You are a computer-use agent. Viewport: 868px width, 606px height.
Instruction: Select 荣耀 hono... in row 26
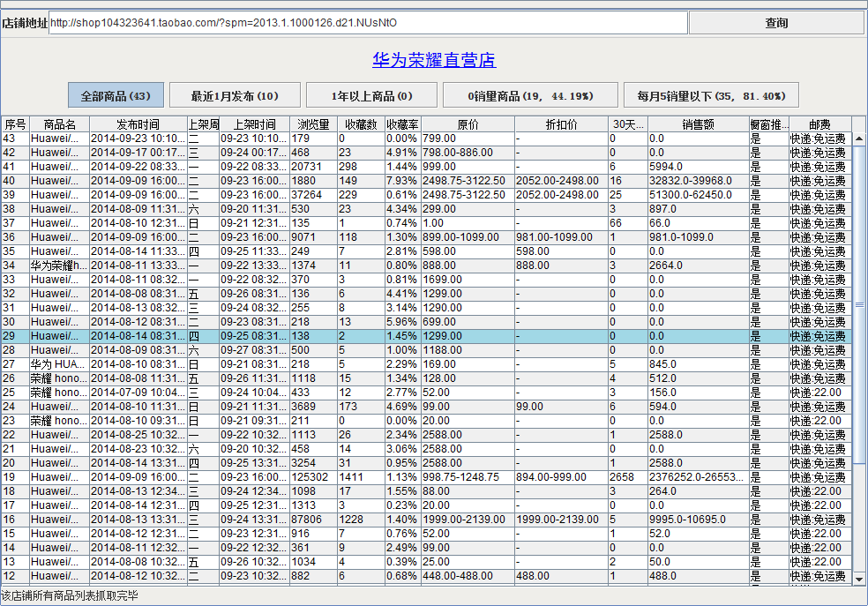59,378
